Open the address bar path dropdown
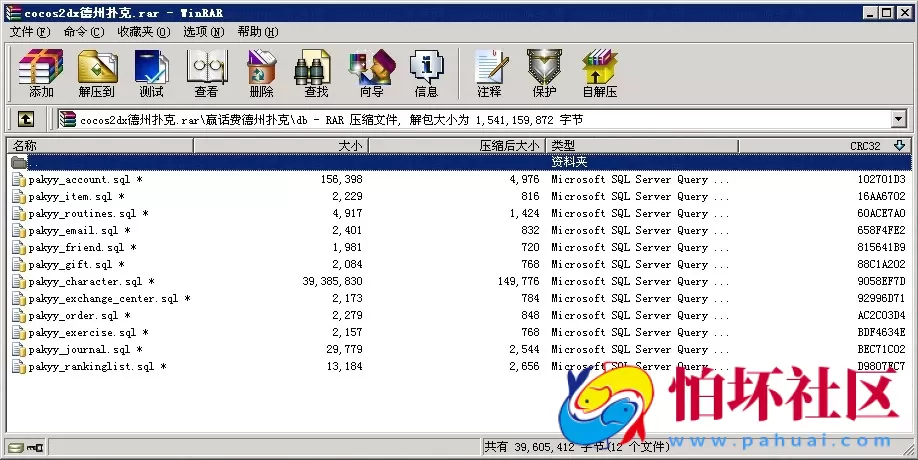 tap(899, 119)
